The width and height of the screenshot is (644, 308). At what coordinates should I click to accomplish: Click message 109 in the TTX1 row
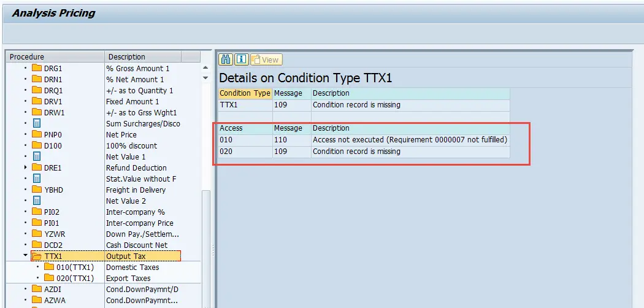click(291, 105)
